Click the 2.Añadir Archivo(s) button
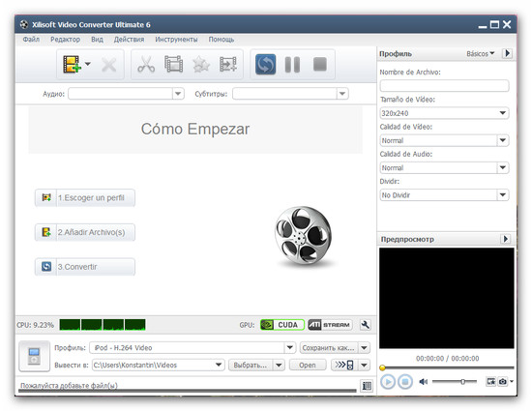532x411 pixels. 85,232
